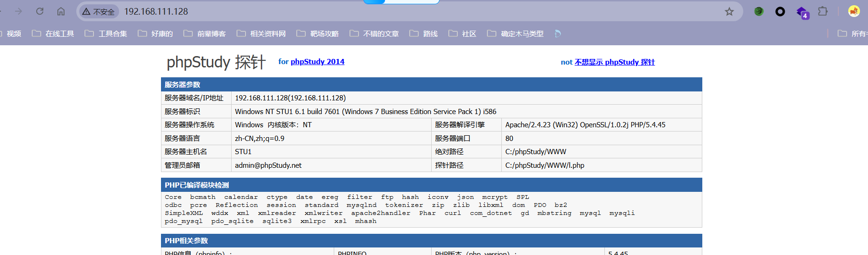This screenshot has height=255, width=868.
Task: Click the PHP相关参数 section header
Action: point(431,240)
